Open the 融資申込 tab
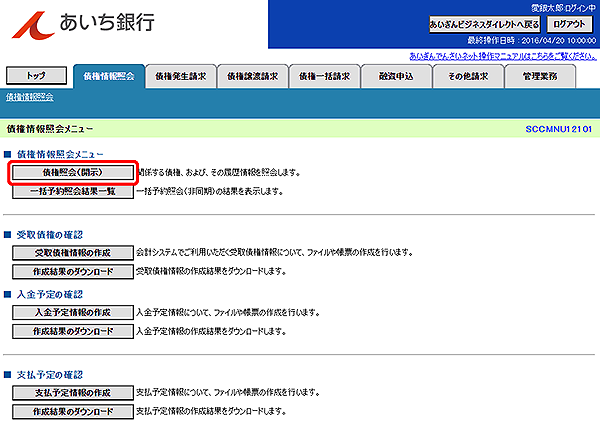The width and height of the screenshot is (600, 448). [396, 76]
